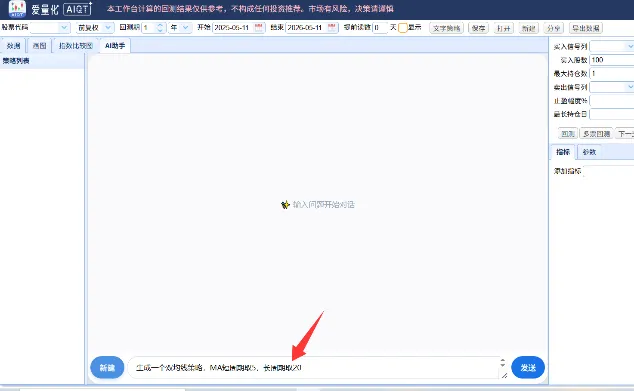The height and width of the screenshot is (391, 634).
Task: Click the add indicator input field
Action: point(609,171)
